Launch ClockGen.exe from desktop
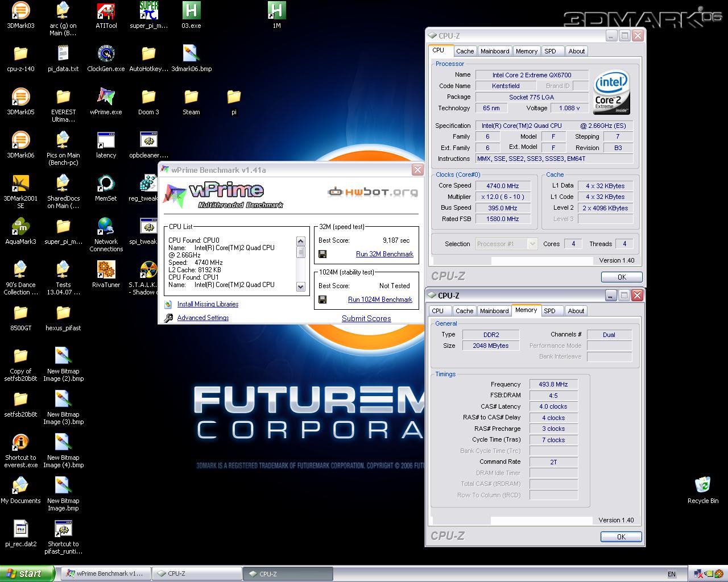The image size is (728, 582). coord(106,59)
